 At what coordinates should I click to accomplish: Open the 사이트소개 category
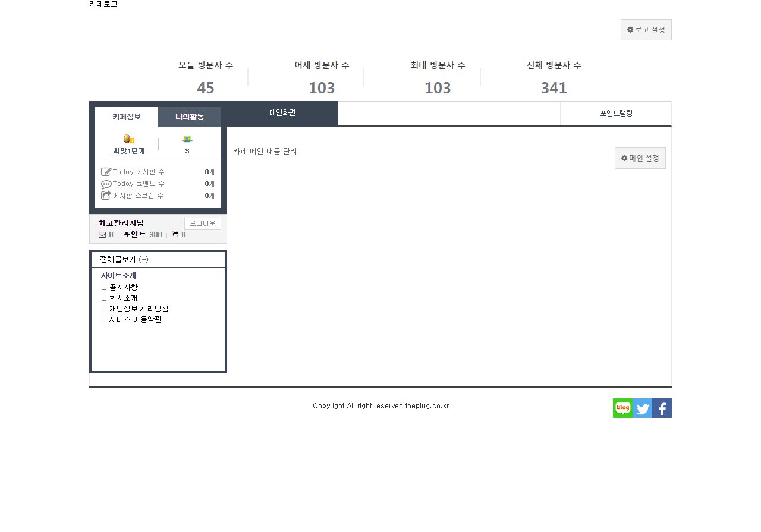click(x=118, y=276)
